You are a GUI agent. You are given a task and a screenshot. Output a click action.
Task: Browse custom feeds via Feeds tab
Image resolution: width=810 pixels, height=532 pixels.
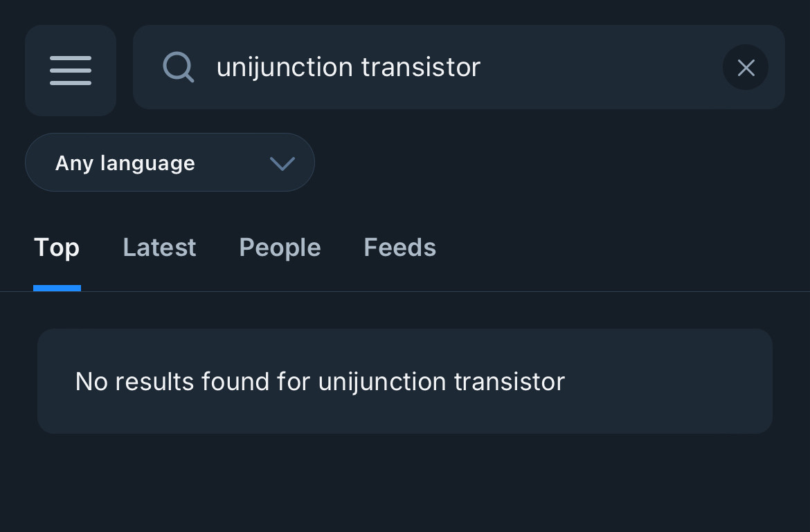[400, 247]
